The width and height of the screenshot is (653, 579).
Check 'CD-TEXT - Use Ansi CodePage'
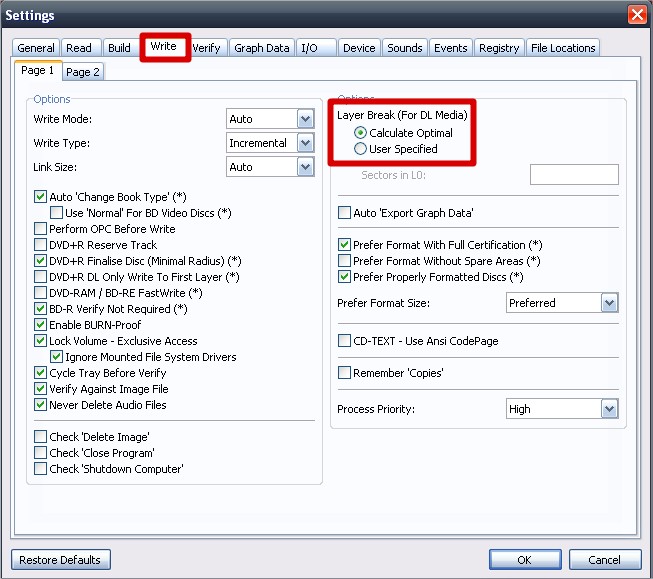[x=345, y=341]
